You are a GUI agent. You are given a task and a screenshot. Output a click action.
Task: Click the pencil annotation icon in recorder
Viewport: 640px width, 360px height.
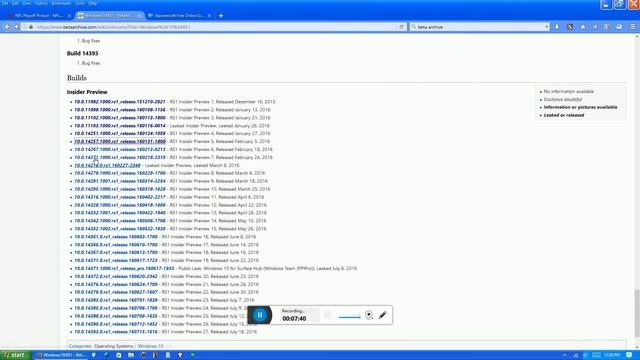[382, 315]
